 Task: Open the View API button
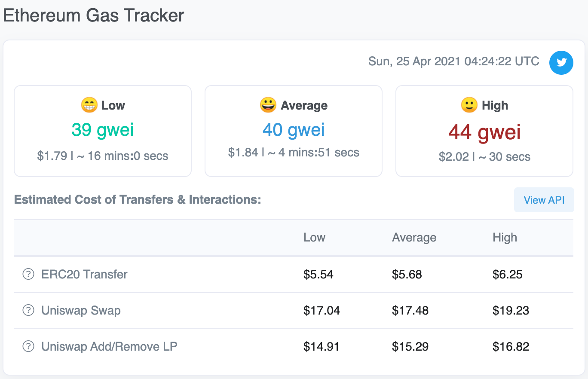tap(544, 200)
